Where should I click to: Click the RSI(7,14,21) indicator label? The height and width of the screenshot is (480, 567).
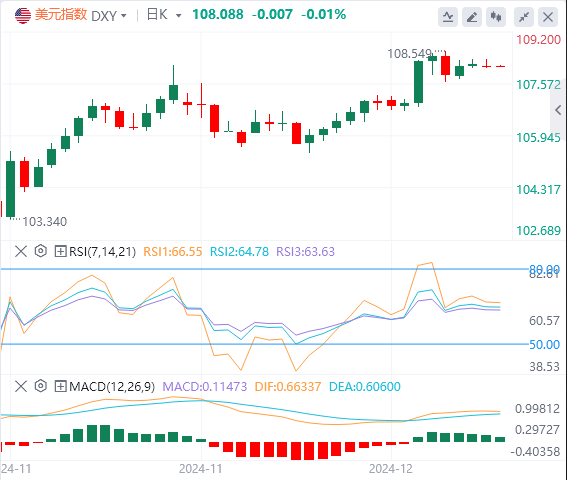(x=102, y=251)
